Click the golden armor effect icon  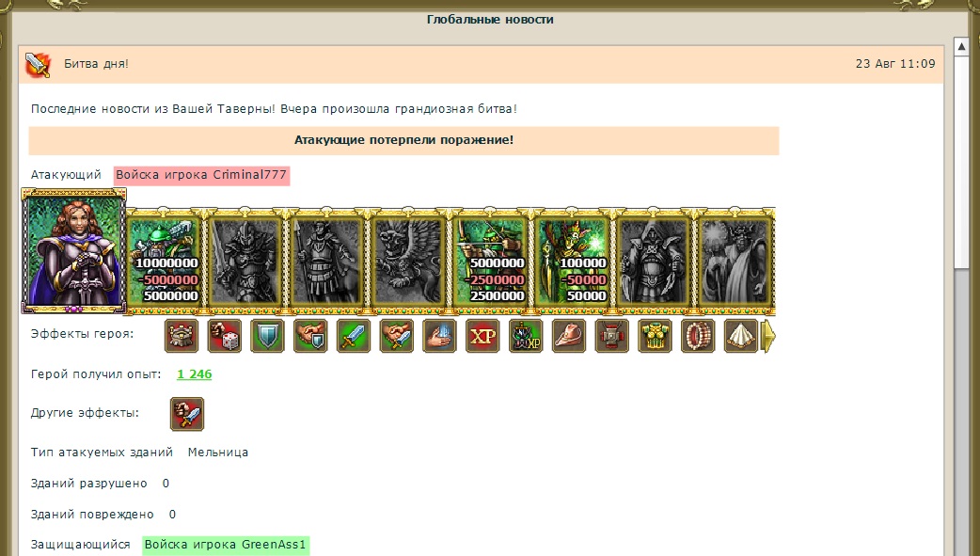coord(655,336)
